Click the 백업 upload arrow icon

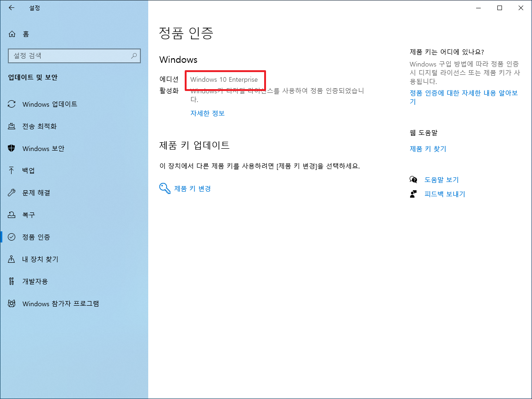[12, 170]
